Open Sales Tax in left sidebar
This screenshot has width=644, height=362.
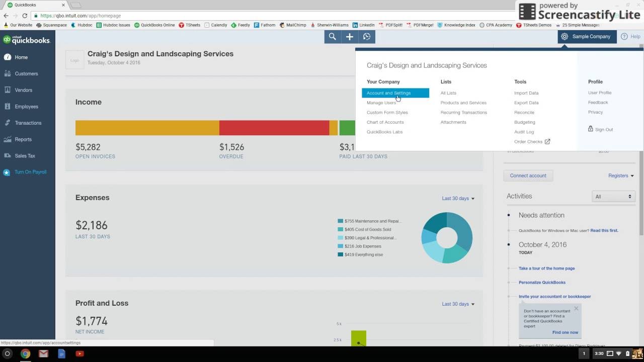click(25, 156)
